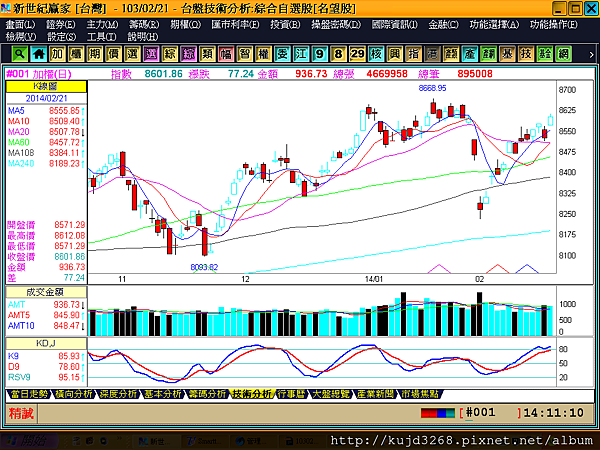Image resolution: width=600 pixels, height=450 pixels.
Task: Open the Windows 開始 start button
Action: (29, 441)
